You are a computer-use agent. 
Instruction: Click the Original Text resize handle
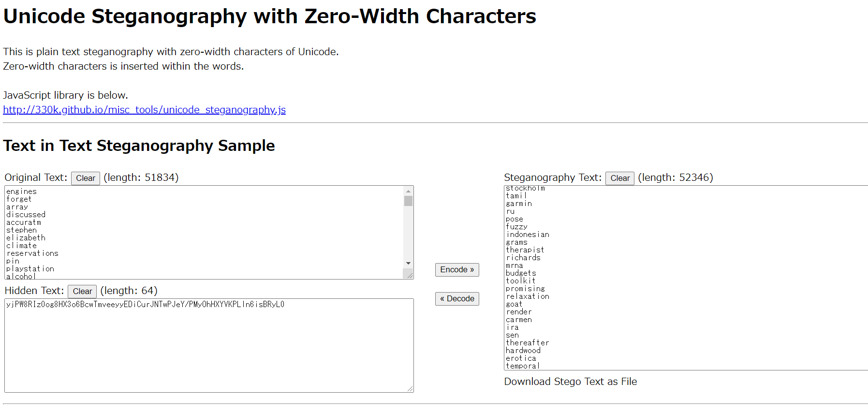[410, 275]
